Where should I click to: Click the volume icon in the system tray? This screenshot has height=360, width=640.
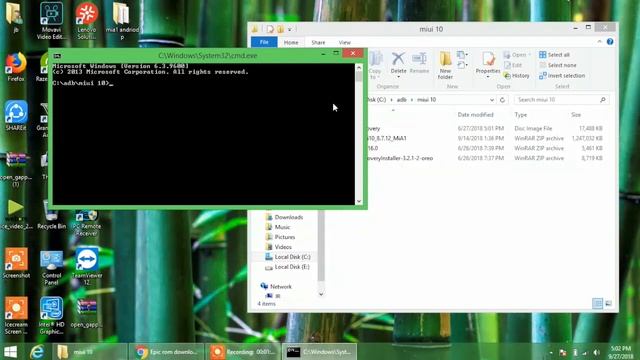[x=597, y=352]
